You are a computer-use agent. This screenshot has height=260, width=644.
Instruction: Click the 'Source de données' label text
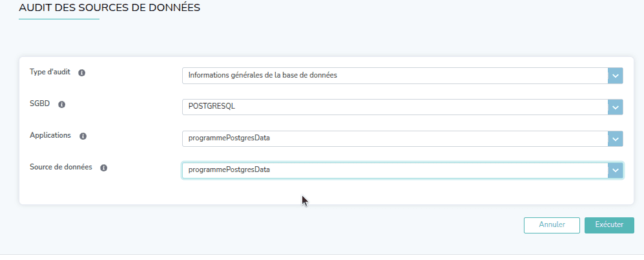[61, 167]
